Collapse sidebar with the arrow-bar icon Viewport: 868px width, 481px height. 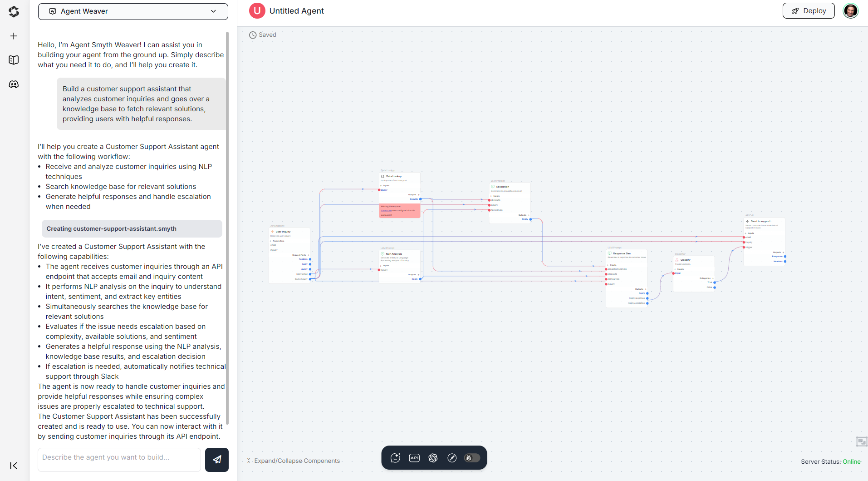tap(14, 466)
